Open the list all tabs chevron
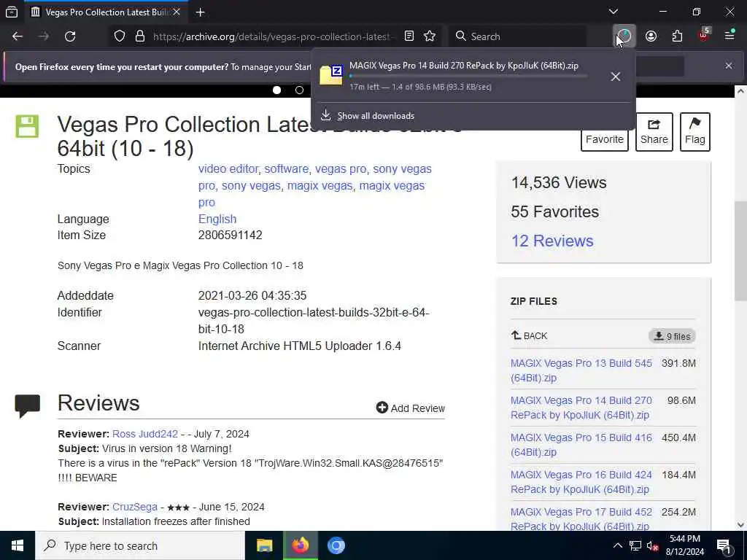This screenshot has height=560, width=747. coord(613,12)
